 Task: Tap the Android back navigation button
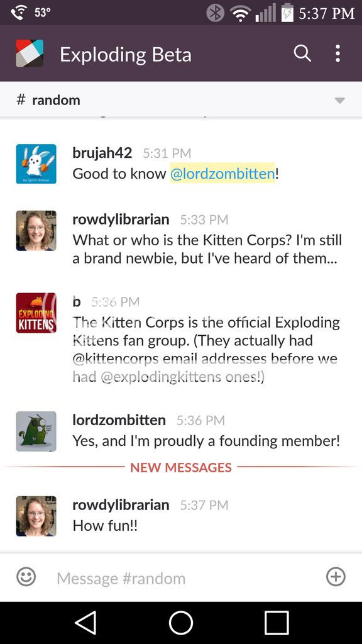pos(85,623)
